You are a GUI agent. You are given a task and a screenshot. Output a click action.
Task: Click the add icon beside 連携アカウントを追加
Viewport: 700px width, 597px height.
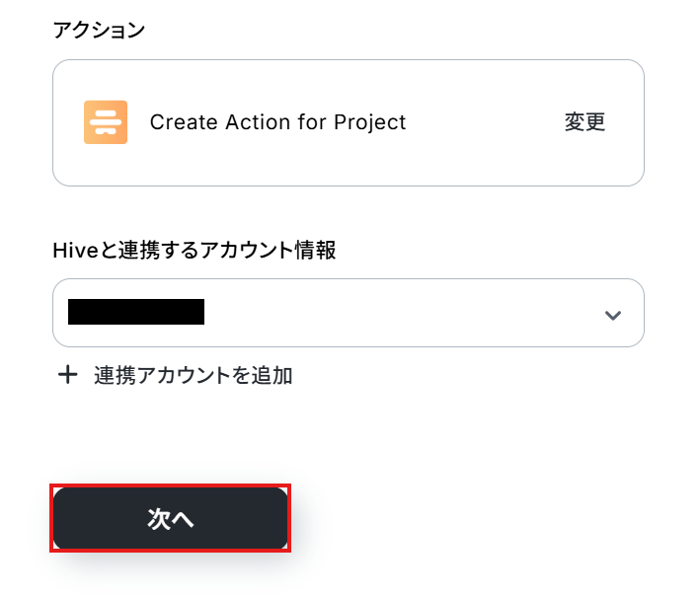click(x=67, y=375)
